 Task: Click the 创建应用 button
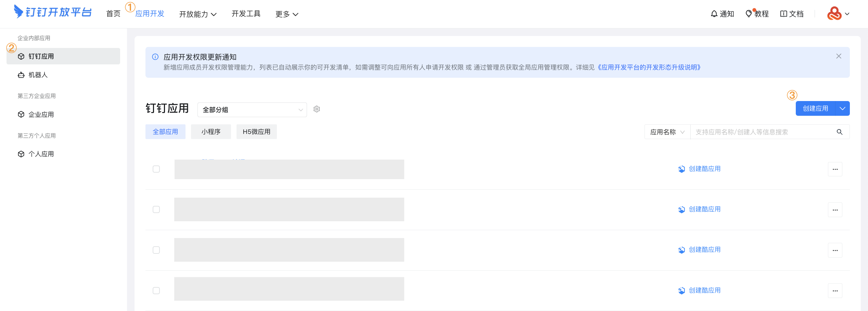click(x=816, y=109)
